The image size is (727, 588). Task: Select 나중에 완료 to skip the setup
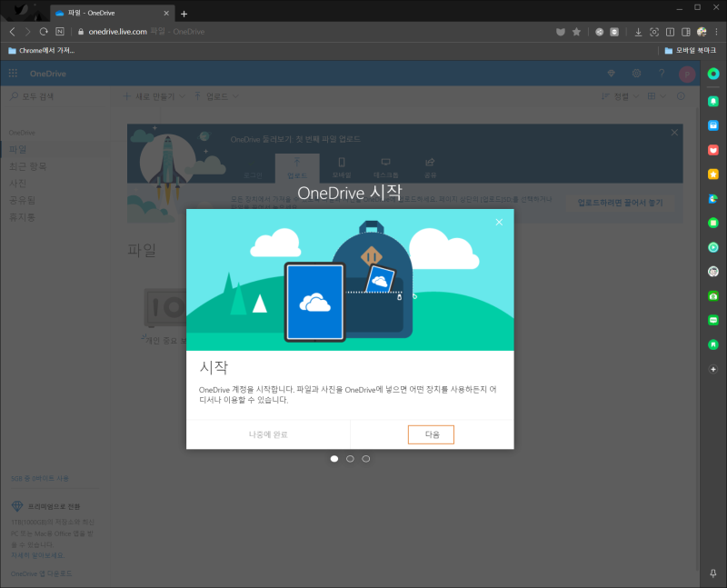268,434
